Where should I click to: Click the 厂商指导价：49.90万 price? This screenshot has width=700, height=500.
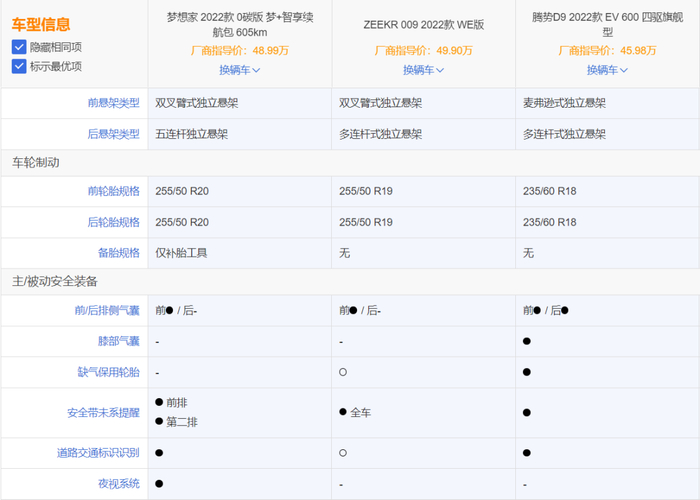pyautogui.click(x=424, y=50)
